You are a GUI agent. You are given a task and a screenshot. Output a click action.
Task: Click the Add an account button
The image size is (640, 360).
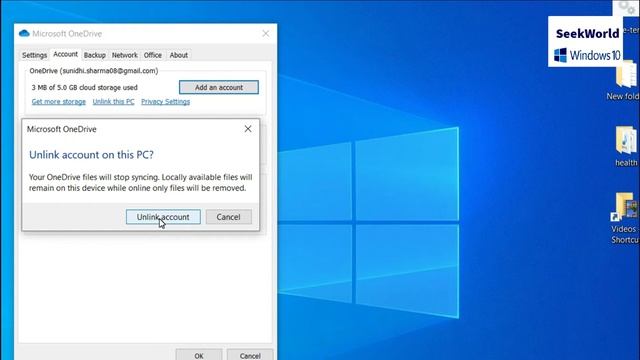click(219, 87)
